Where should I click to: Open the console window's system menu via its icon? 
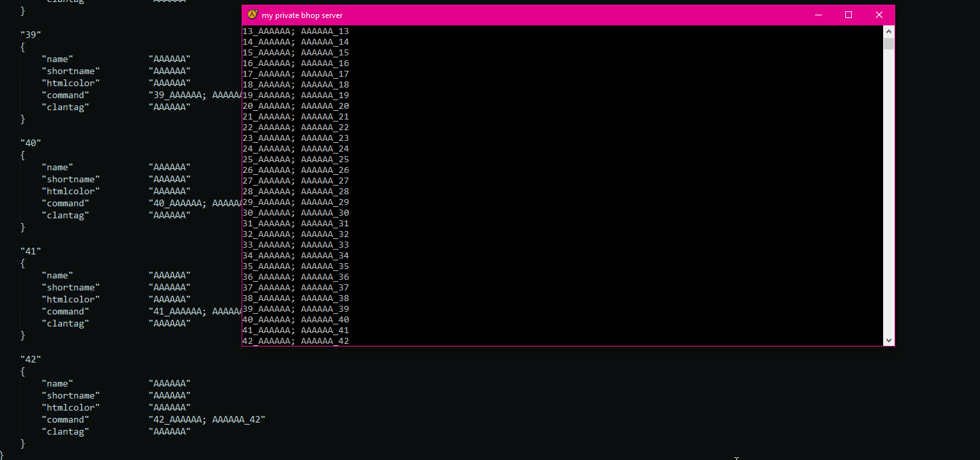(252, 14)
